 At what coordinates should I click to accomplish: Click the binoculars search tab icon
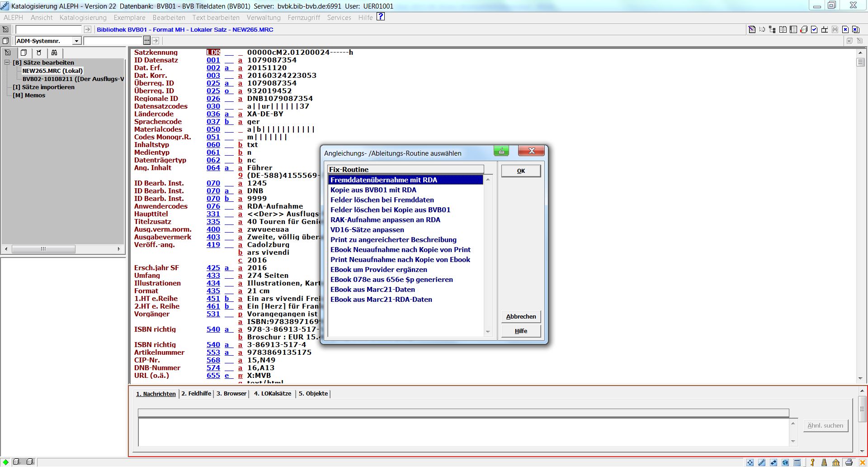pos(54,52)
